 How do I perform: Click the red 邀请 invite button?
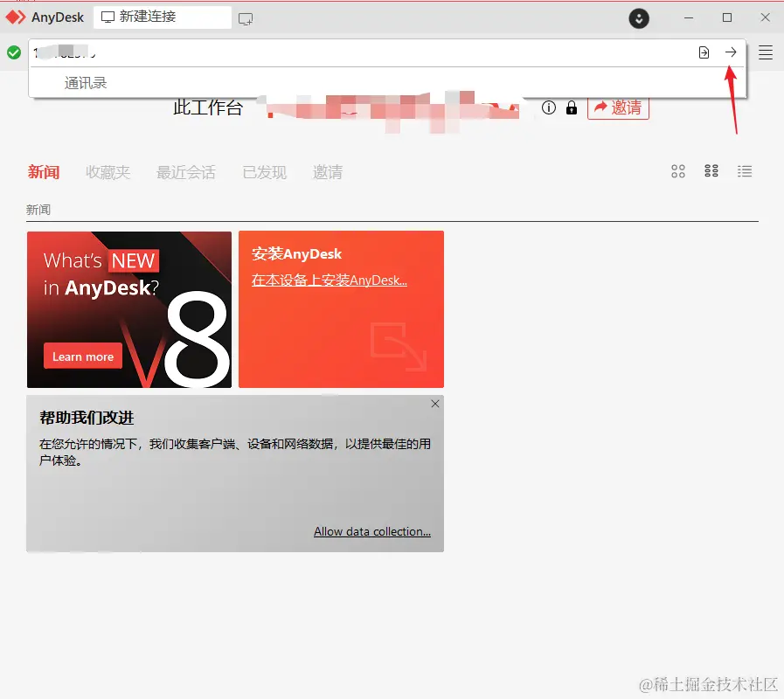pyautogui.click(x=618, y=107)
